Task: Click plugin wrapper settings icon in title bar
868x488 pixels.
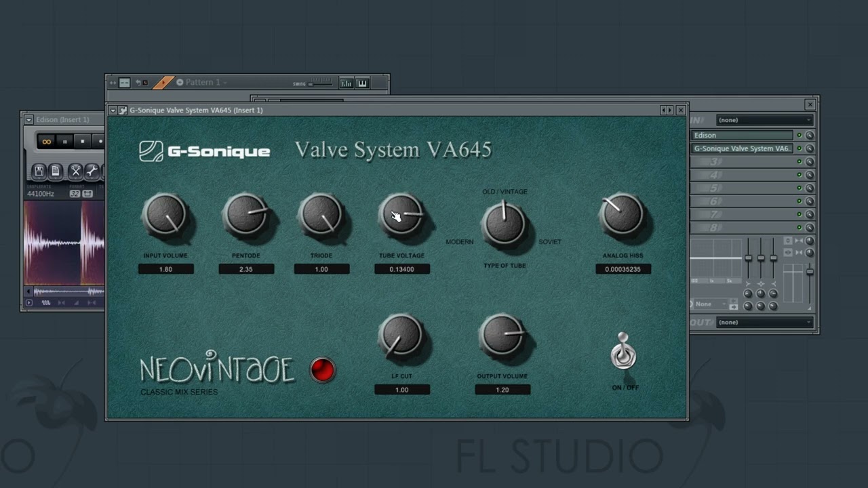Action: [x=123, y=110]
